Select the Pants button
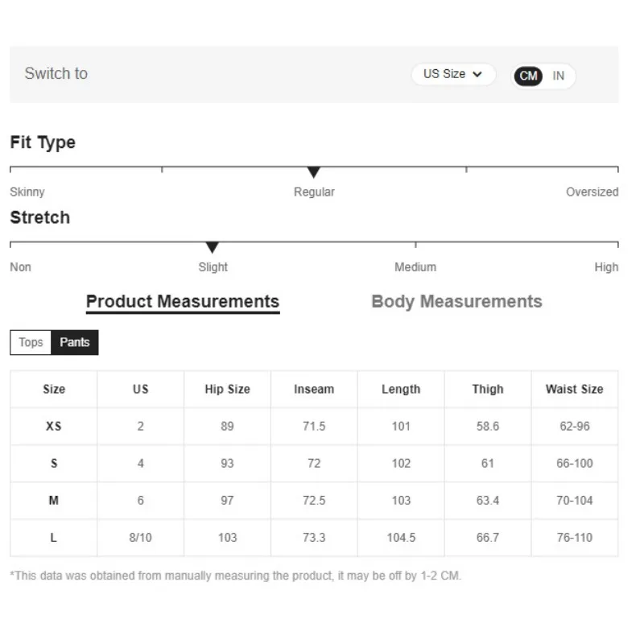Viewport: 644px width, 644px height. pos(75,342)
